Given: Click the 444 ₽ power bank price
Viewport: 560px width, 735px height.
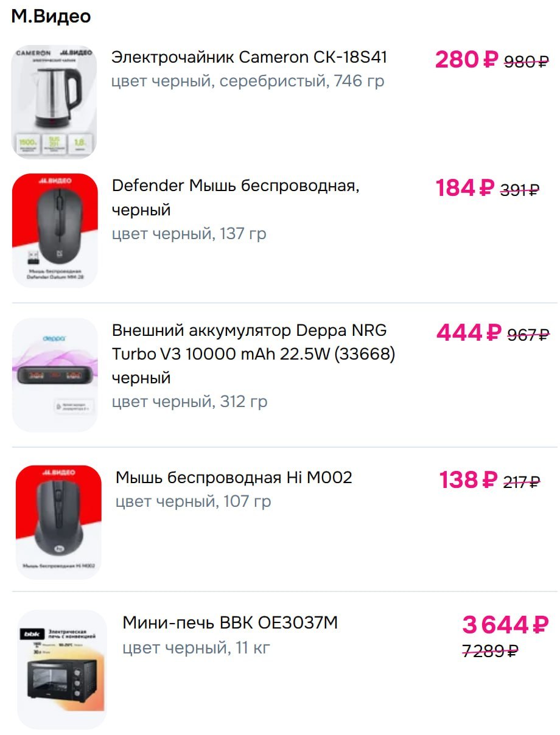Looking at the screenshot, I should (x=468, y=333).
